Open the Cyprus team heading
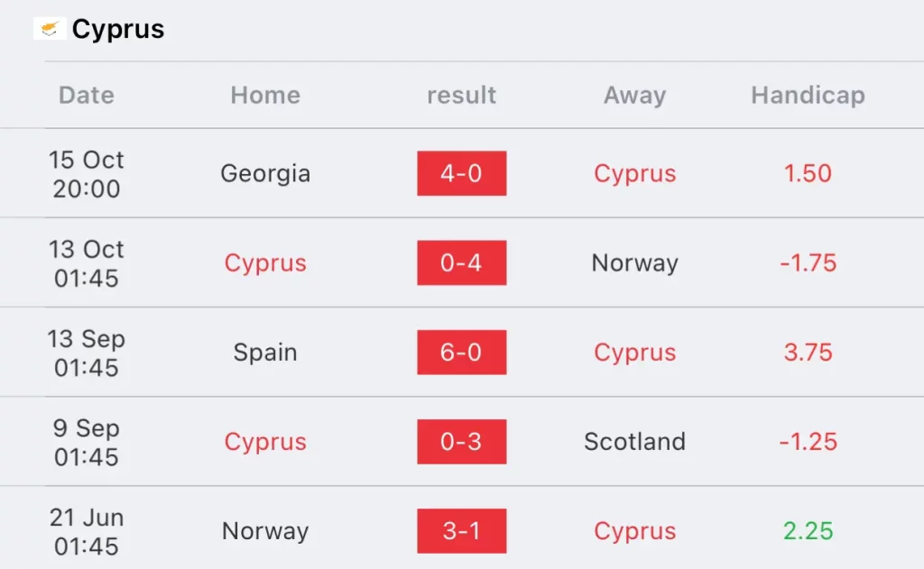924x569 pixels. click(x=118, y=29)
